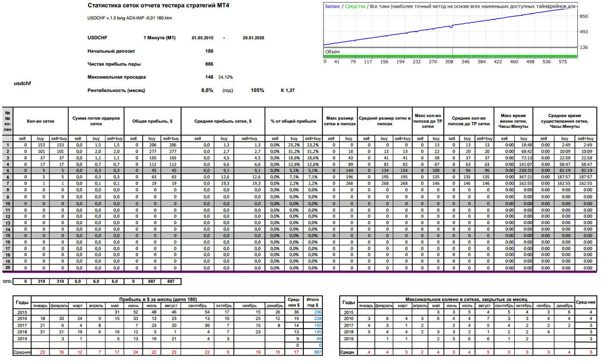
Task: Click the 'Кол-во сеток' column header
Action: [41, 121]
